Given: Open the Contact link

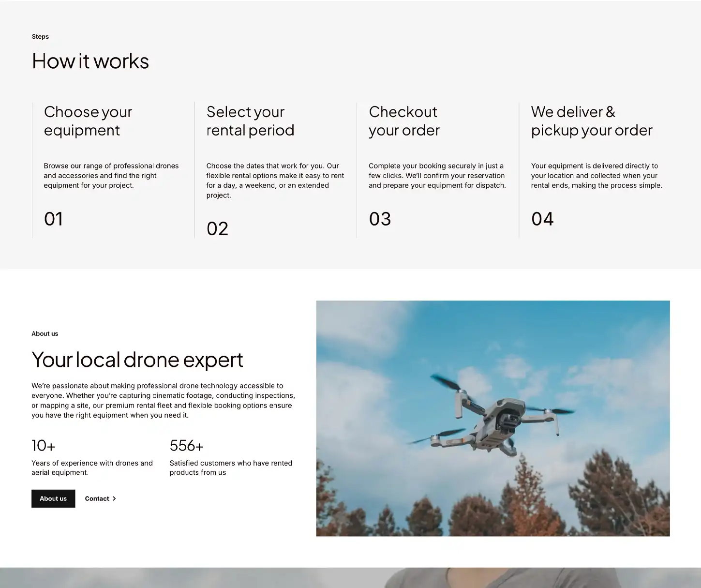Looking at the screenshot, I should tap(100, 498).
